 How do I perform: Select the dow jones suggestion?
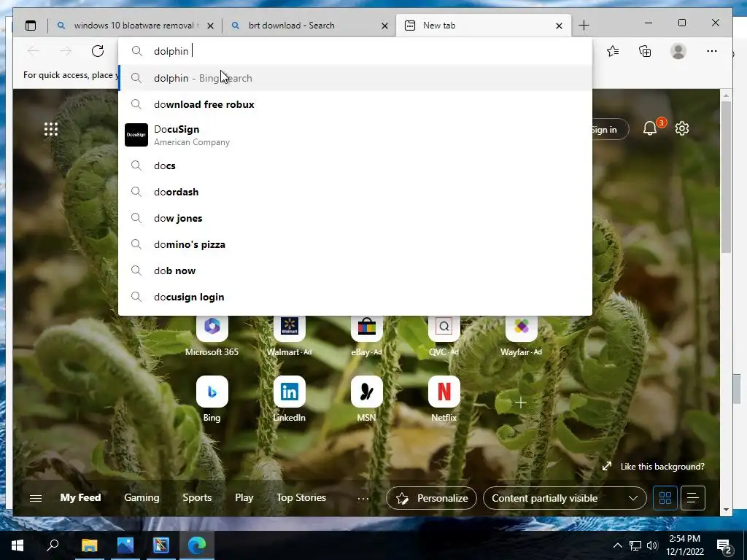pyautogui.click(x=355, y=218)
